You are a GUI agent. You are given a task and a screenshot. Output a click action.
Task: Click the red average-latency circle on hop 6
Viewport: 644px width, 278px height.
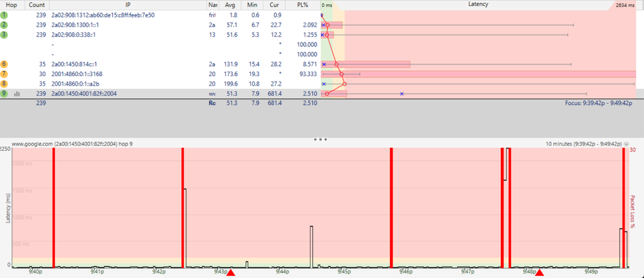click(337, 64)
